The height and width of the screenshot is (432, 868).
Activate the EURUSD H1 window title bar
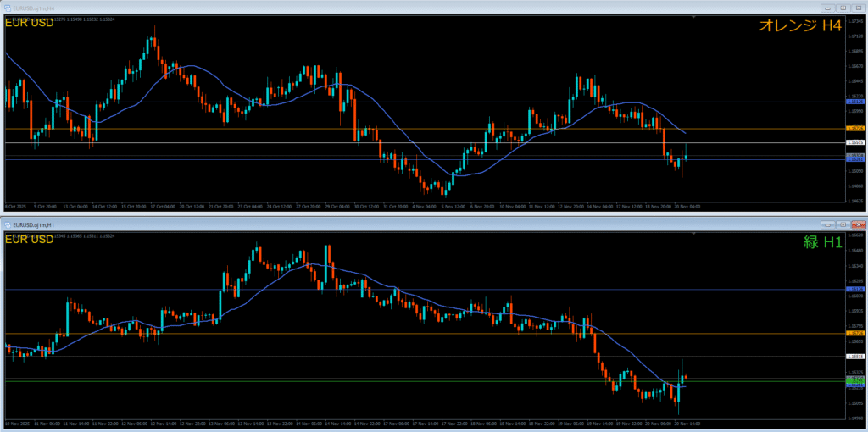tap(424, 224)
